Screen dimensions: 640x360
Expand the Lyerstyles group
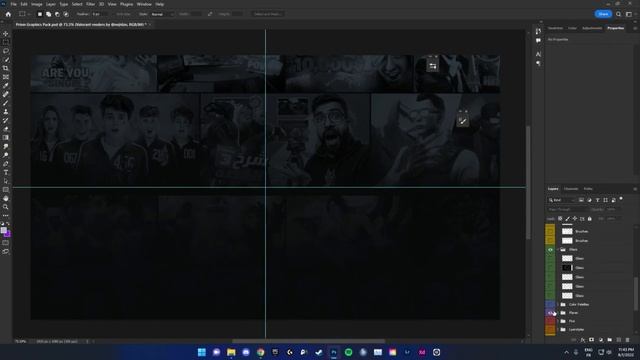[558, 329]
